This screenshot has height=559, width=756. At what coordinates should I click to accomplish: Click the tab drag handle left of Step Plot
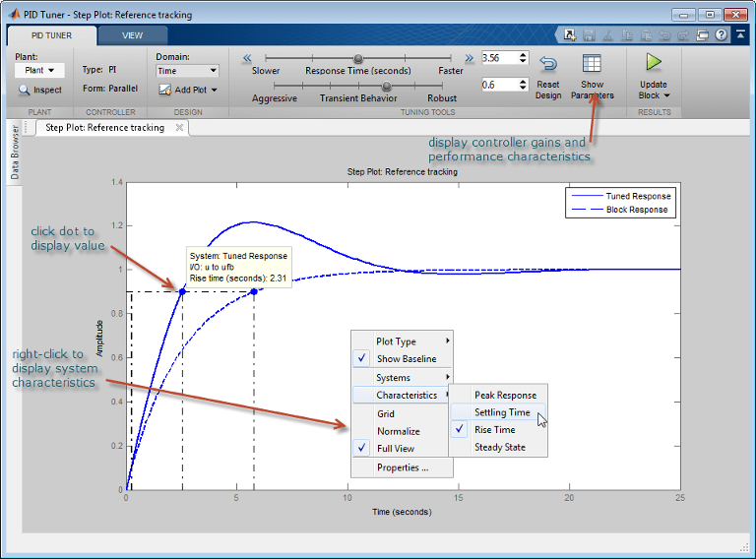coord(26,127)
